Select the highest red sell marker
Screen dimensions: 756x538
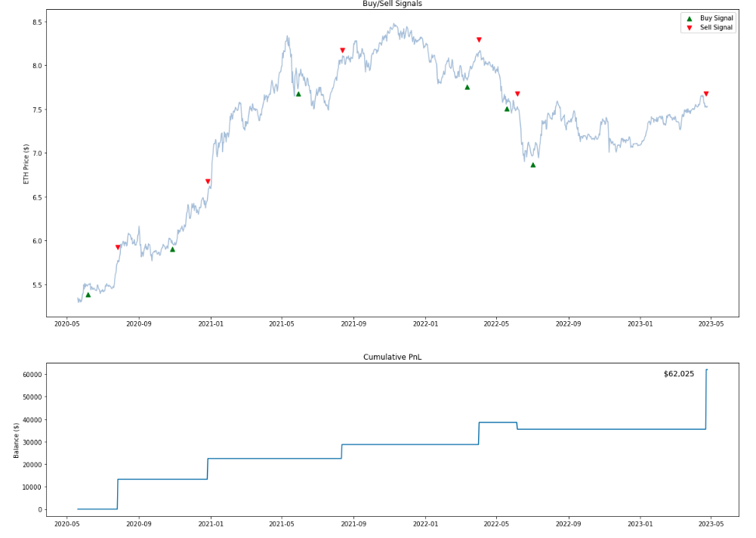coord(479,39)
